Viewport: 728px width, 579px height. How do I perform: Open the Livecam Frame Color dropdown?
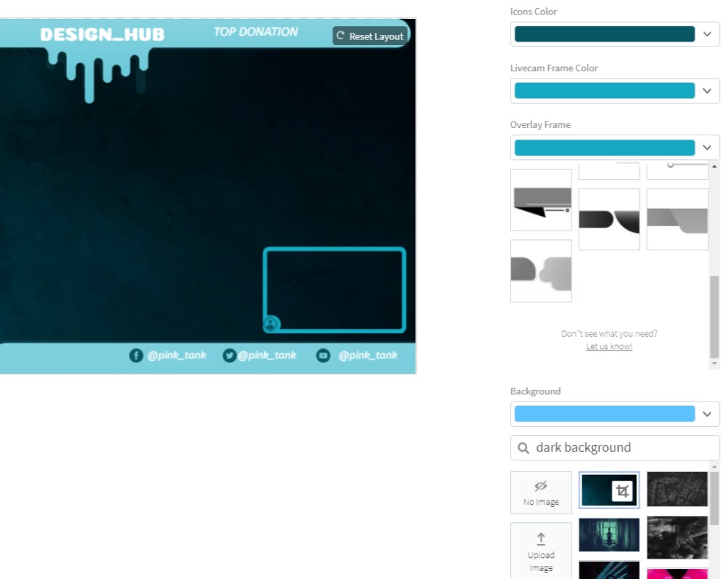[707, 91]
